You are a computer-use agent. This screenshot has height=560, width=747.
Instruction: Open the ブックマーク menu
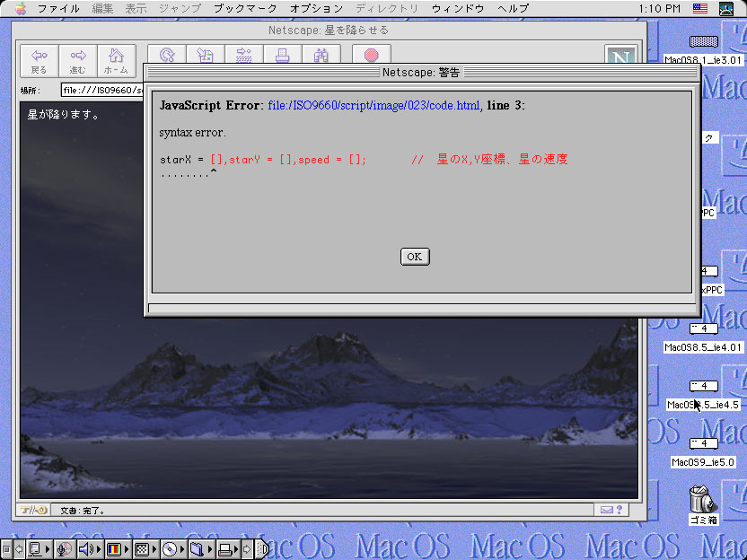click(x=245, y=9)
